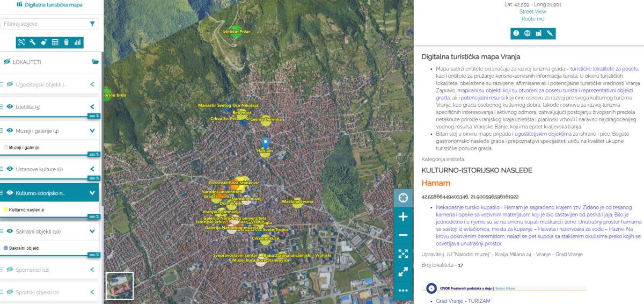
Task: Click the info icon in the feature toolbar
Action: pyautogui.click(x=516, y=33)
